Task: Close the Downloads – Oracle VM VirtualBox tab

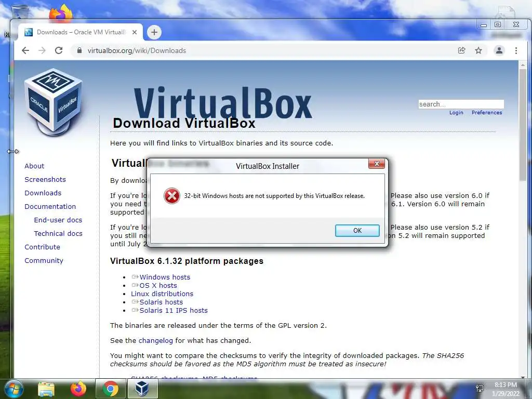Action: point(135,32)
